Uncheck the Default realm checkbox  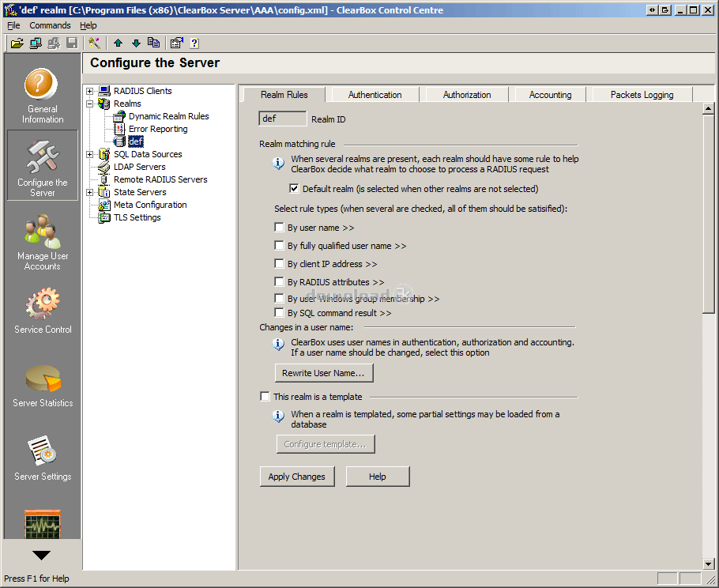[x=294, y=189]
